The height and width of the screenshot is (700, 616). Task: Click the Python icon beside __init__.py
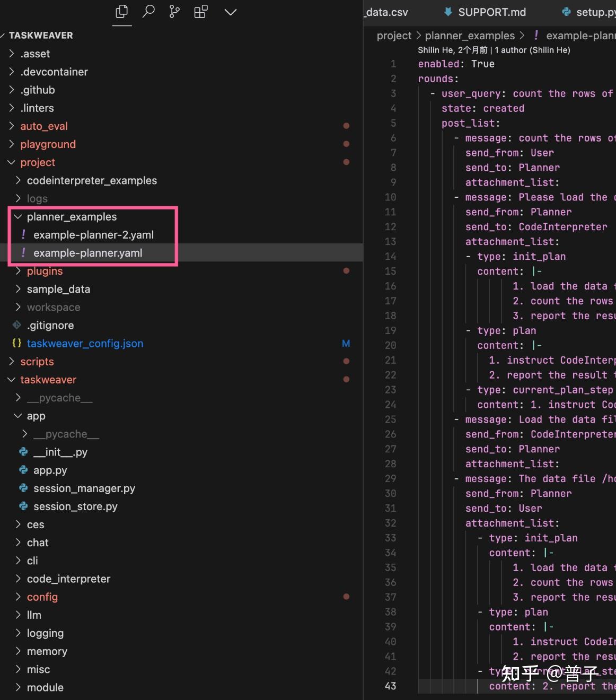coord(23,452)
